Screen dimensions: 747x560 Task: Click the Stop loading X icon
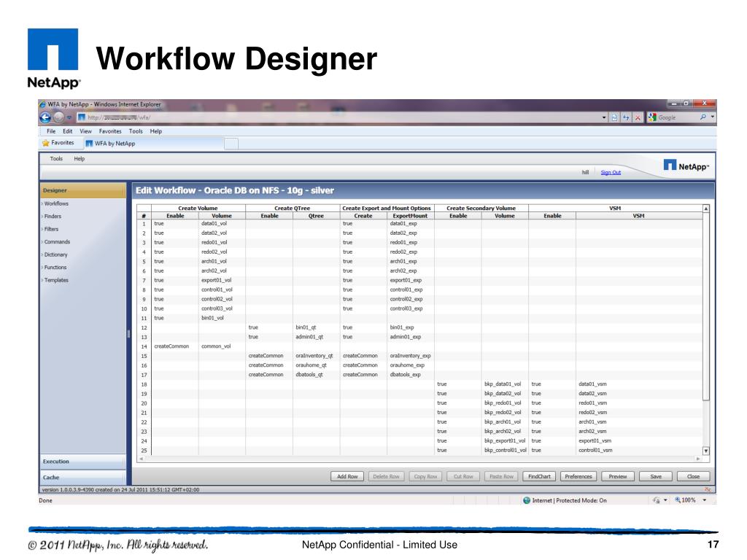click(x=638, y=117)
